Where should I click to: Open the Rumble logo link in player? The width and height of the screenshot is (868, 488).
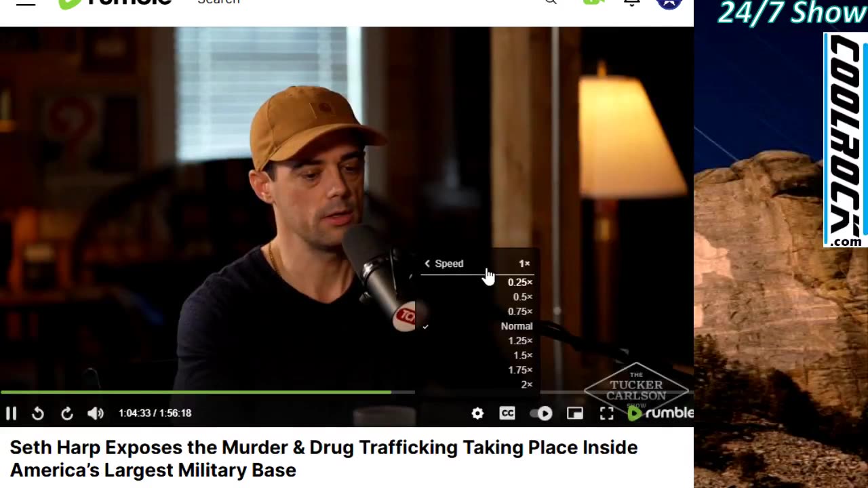click(660, 413)
